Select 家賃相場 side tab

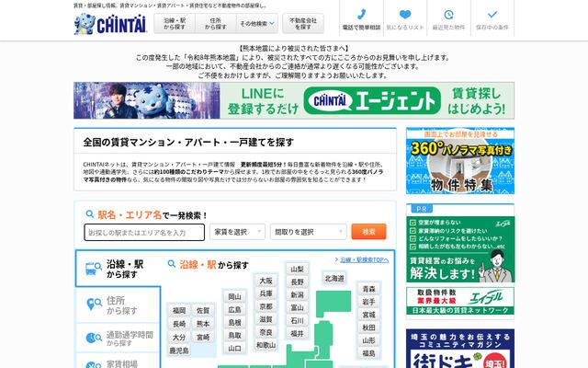tap(119, 362)
